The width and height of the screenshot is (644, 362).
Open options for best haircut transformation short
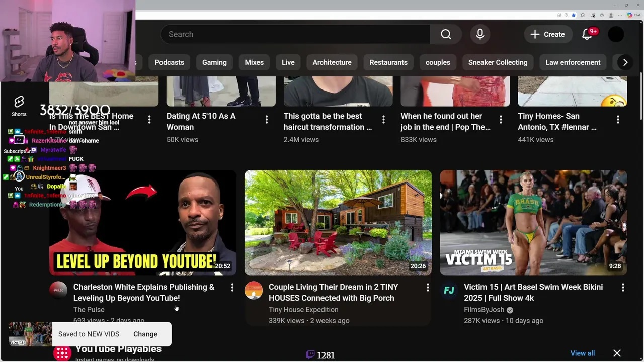click(383, 119)
